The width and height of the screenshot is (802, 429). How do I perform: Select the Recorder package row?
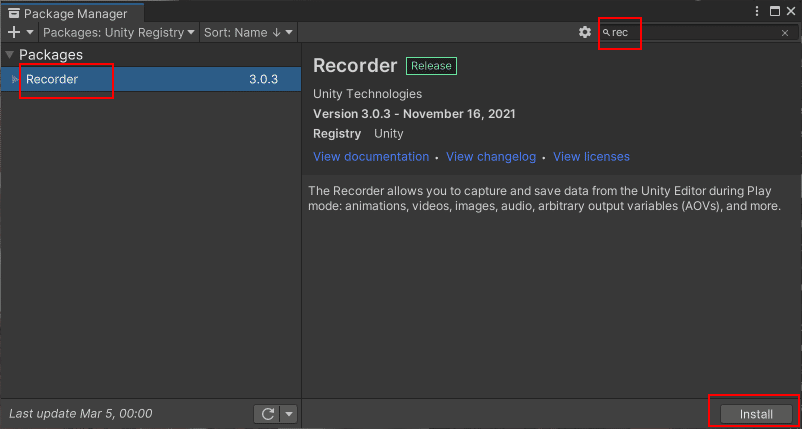tap(151, 79)
